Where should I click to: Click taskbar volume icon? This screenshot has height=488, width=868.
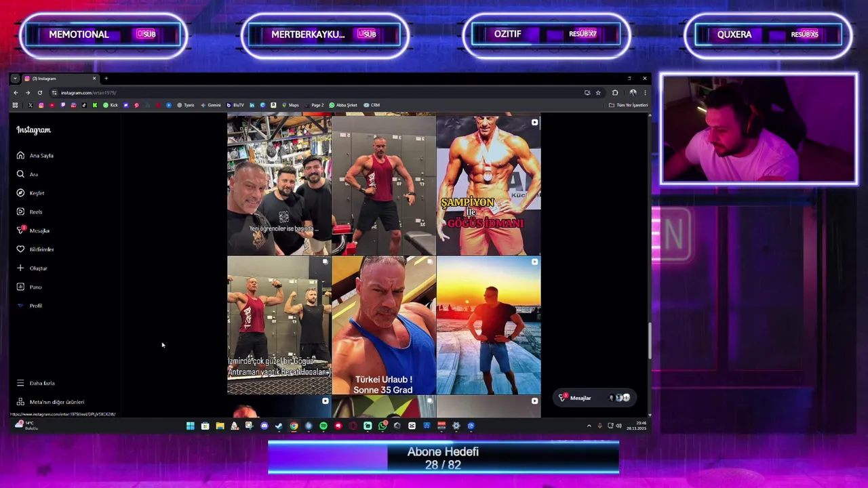[x=618, y=426]
